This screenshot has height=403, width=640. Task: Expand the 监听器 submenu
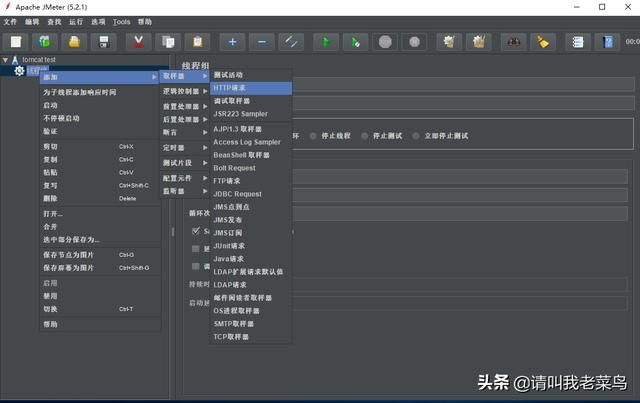pos(185,191)
